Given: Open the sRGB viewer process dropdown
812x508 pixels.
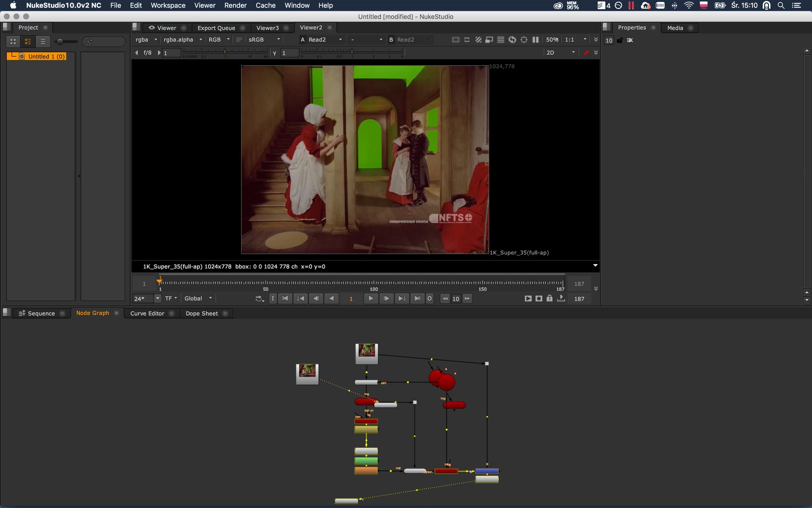Looking at the screenshot, I should tap(264, 40).
